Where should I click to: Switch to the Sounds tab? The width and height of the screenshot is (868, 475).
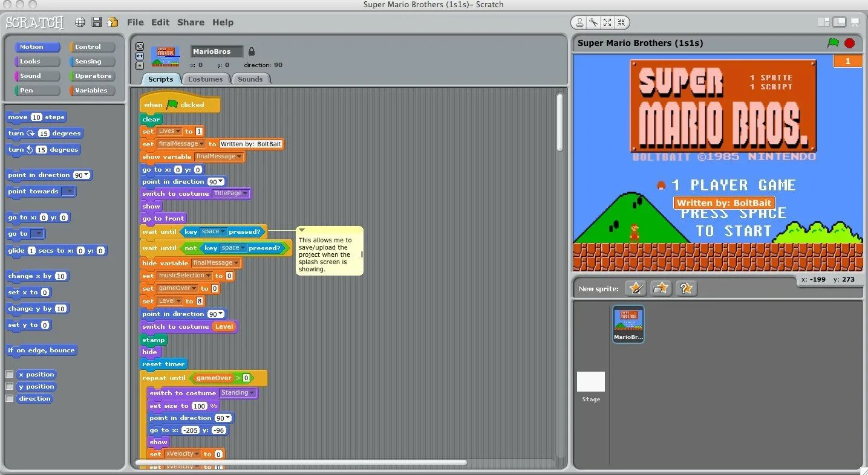pyautogui.click(x=250, y=79)
